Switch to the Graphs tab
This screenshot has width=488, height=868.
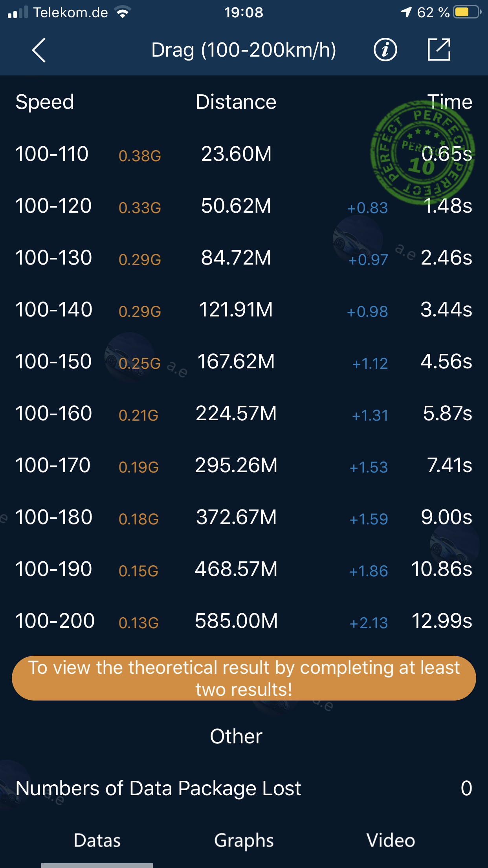244,840
